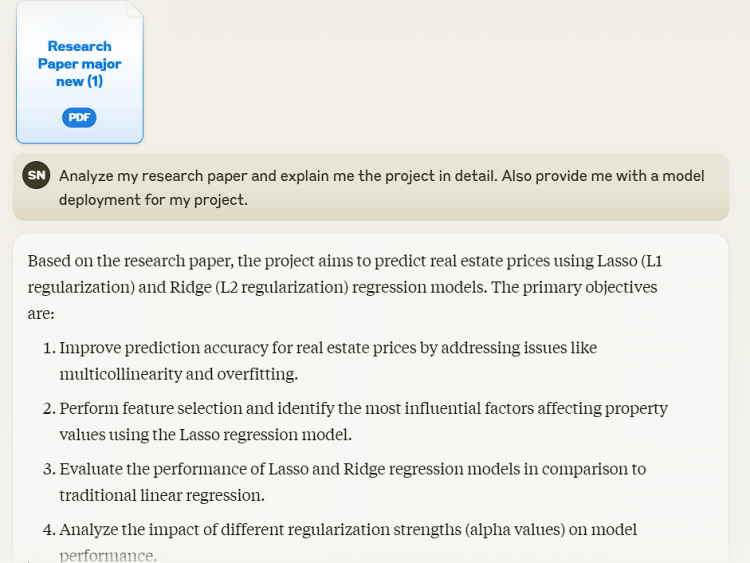Click the "Research Paper major new (1)" file title
Screen dimensions: 750x563
(x=80, y=64)
